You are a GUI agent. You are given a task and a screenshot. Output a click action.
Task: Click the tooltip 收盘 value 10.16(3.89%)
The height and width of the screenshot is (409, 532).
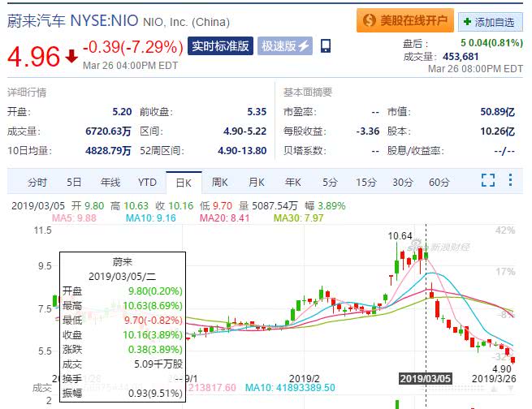153,335
